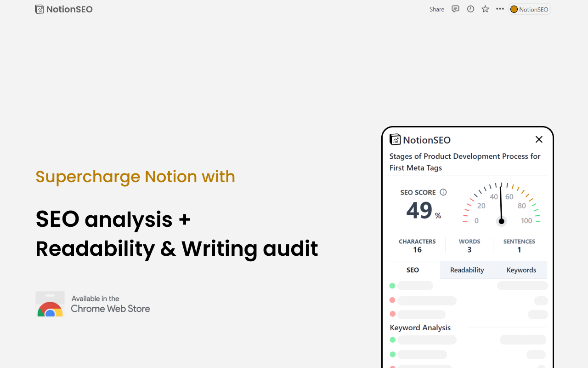The width and height of the screenshot is (588, 368).
Task: Click the Share option
Action: pyautogui.click(x=436, y=9)
